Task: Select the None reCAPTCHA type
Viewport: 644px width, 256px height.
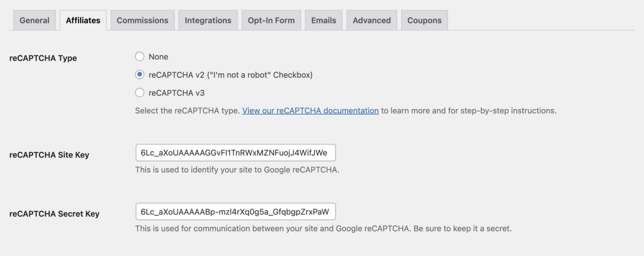Action: (x=139, y=56)
